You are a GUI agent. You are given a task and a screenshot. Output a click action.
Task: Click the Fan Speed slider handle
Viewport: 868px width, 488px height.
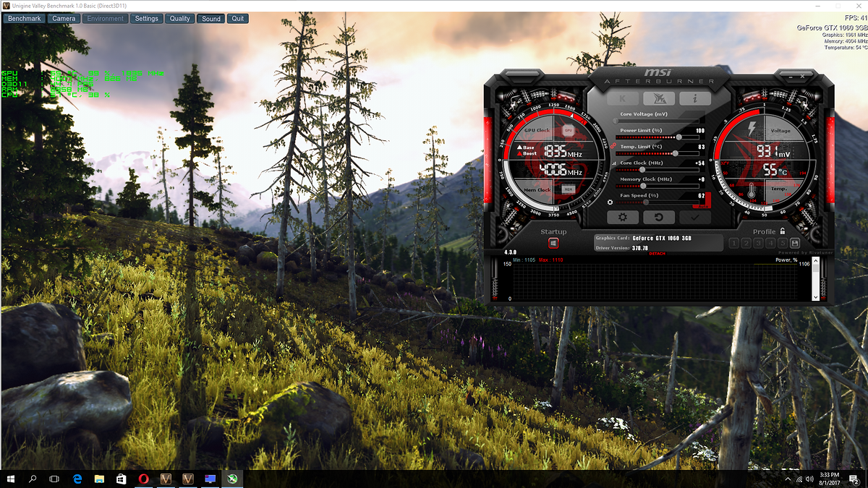[x=646, y=202]
